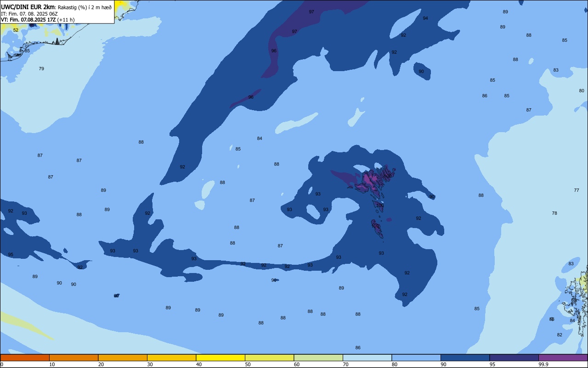
Task: Click the orange 10–20 legend swatch
Action: pyautogui.click(x=73, y=357)
